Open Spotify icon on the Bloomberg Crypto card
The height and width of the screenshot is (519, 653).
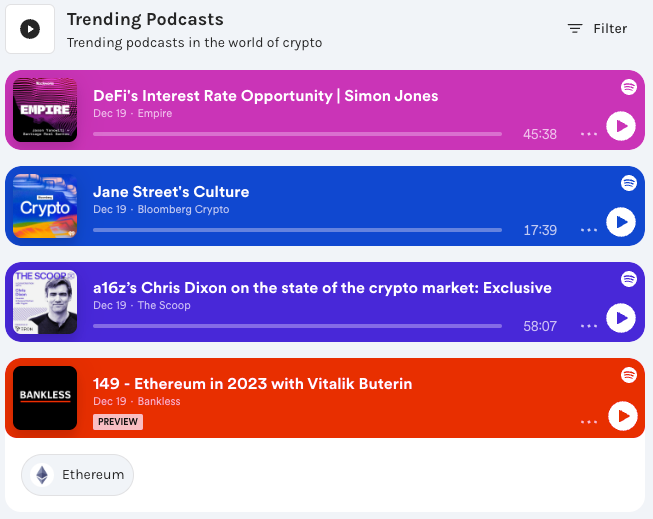click(628, 183)
